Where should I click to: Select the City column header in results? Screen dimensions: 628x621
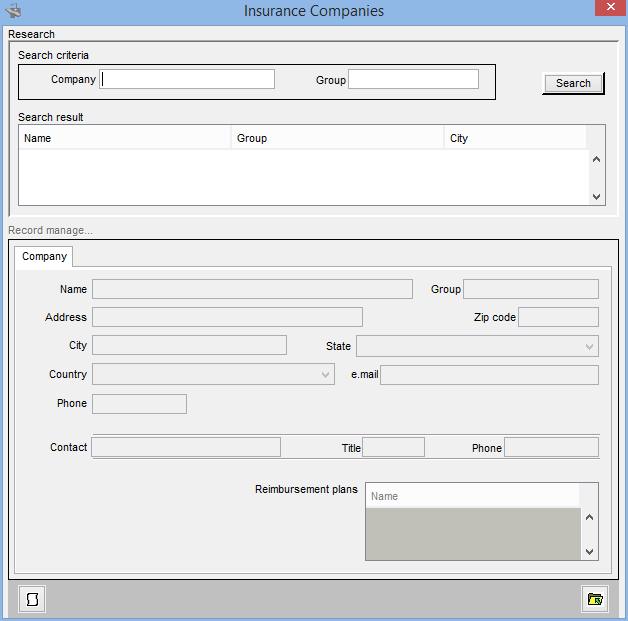(514, 138)
